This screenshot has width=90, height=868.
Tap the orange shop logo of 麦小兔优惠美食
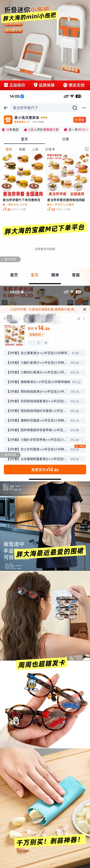tap(8, 120)
